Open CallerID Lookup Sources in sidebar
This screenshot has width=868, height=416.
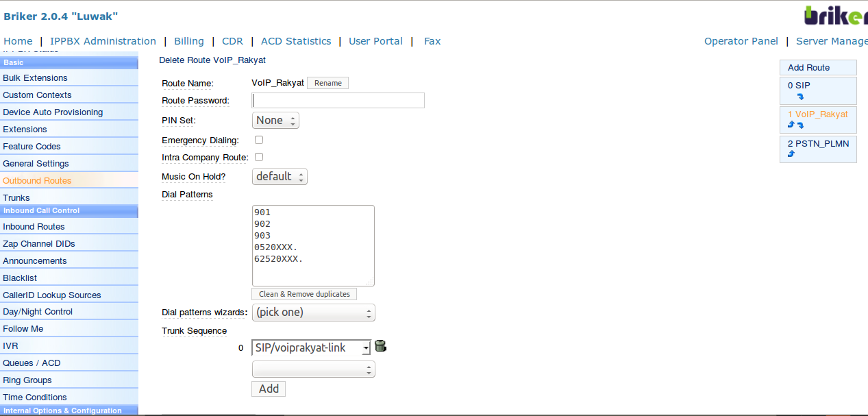tap(69, 295)
